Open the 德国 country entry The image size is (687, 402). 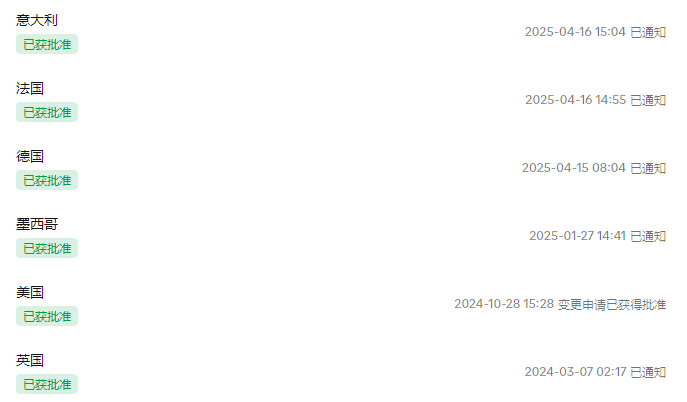click(x=30, y=156)
